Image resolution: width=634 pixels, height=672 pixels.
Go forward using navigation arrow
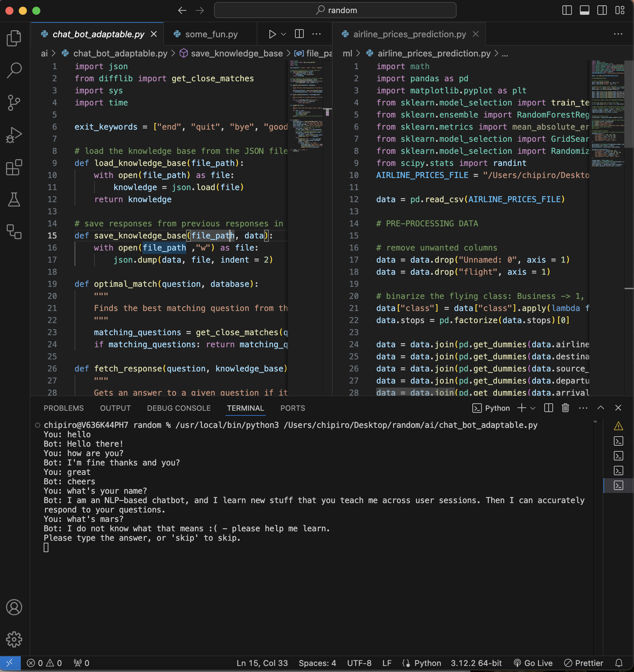tap(200, 10)
